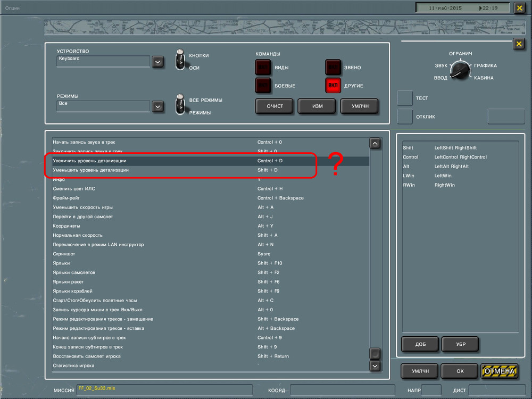Close the main Опции window
The width and height of the screenshot is (532, 399).
[519, 8]
